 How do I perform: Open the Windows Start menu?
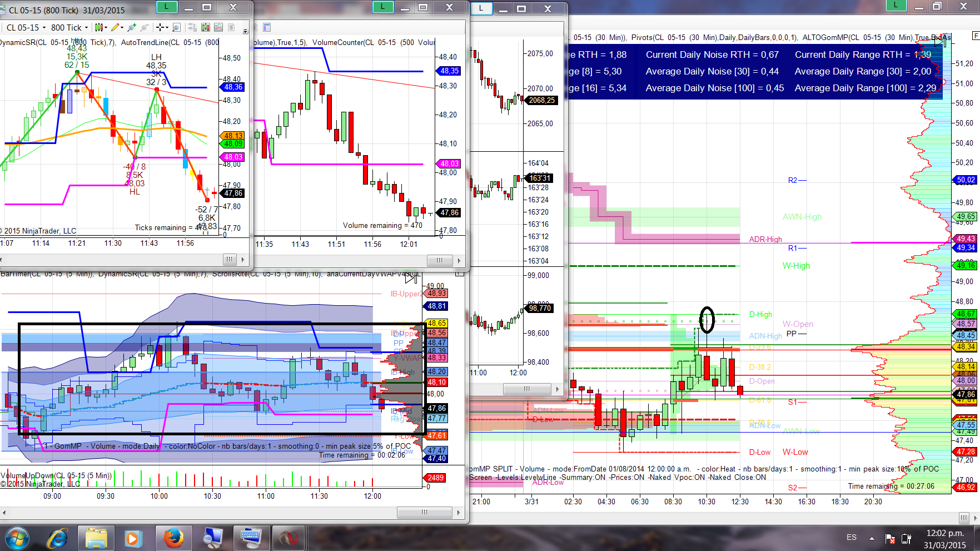click(x=16, y=538)
